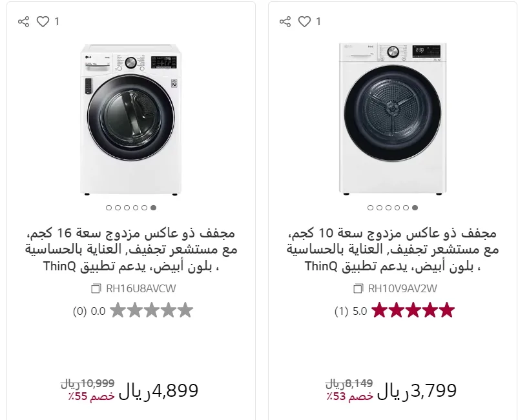Open the 16 kg dual inverter dryer title
518x420 pixels.
coord(131,249)
